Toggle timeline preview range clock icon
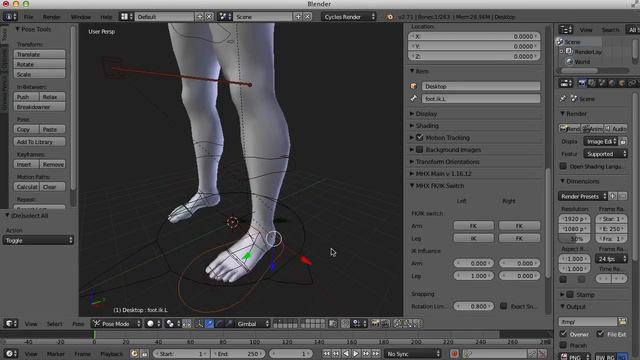Screen dimensions: 640x360 (134, 353)
